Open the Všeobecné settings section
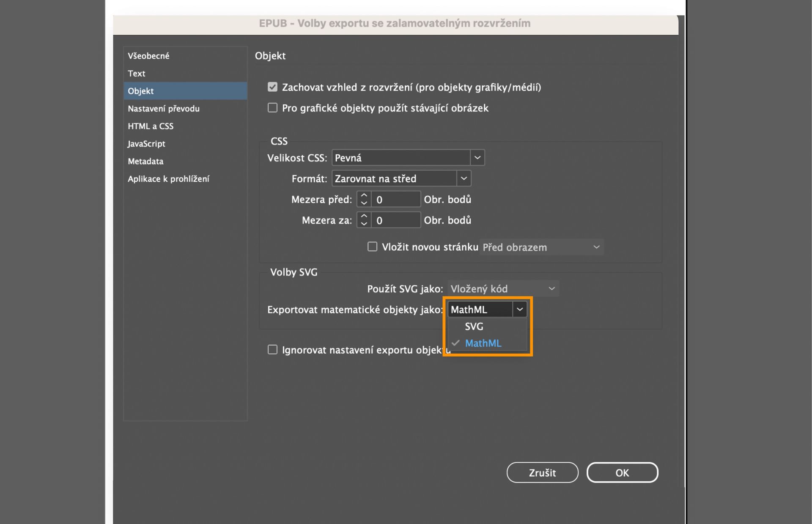812x524 pixels. point(148,56)
